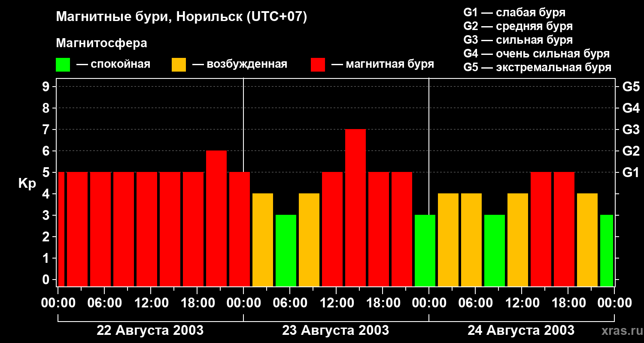
Task: Select the green bar spanning midnight into 24 August
Action: click(x=425, y=250)
